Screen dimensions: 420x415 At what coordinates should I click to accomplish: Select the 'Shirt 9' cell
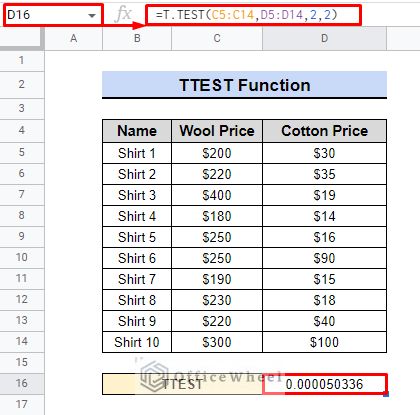137,321
